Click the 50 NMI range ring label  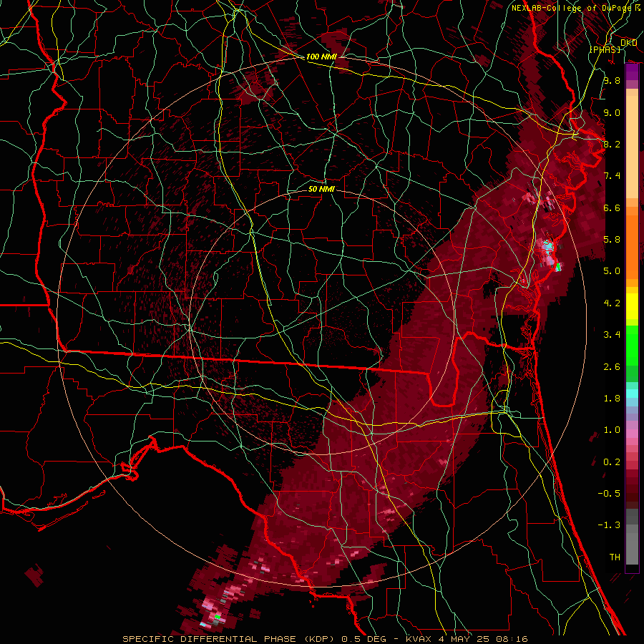tap(321, 189)
